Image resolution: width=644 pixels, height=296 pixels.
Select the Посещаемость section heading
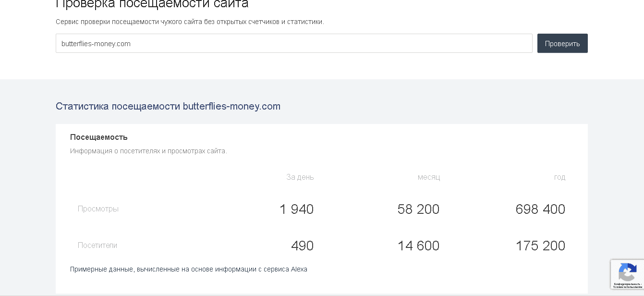(99, 137)
